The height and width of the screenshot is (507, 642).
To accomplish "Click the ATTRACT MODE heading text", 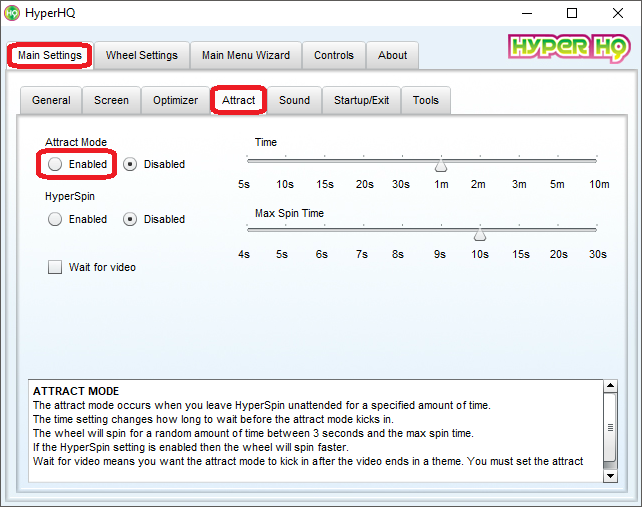I will click(76, 391).
